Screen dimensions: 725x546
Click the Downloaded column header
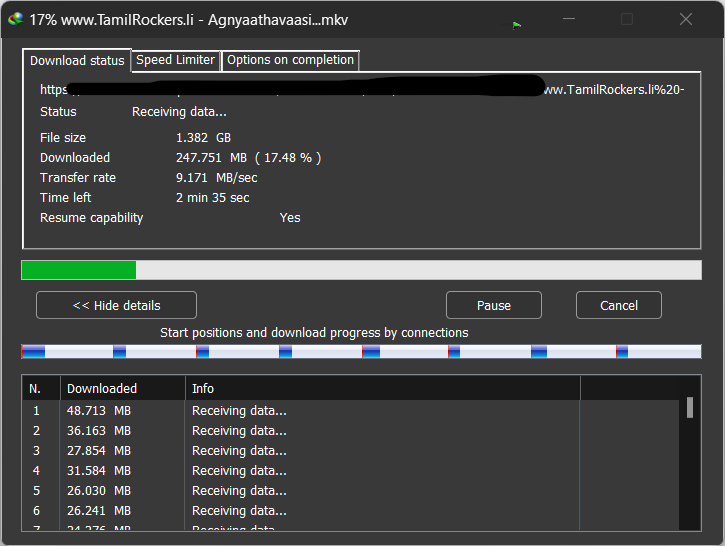(123, 388)
